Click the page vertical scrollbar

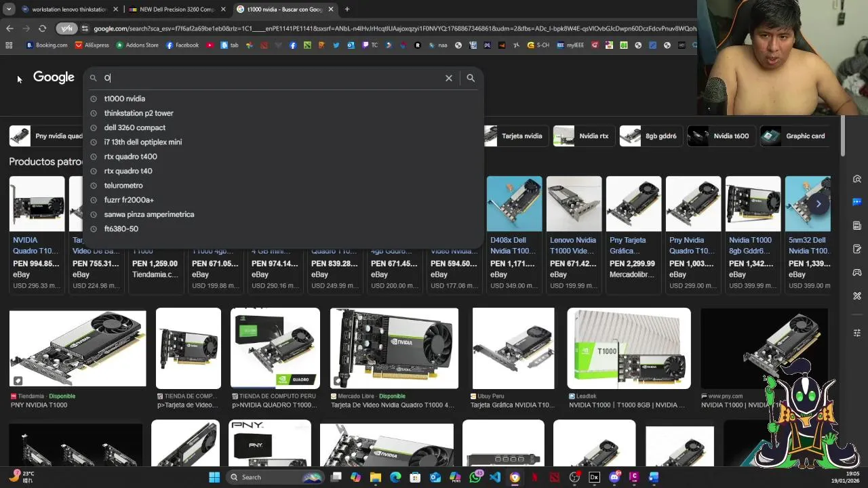pos(843,136)
